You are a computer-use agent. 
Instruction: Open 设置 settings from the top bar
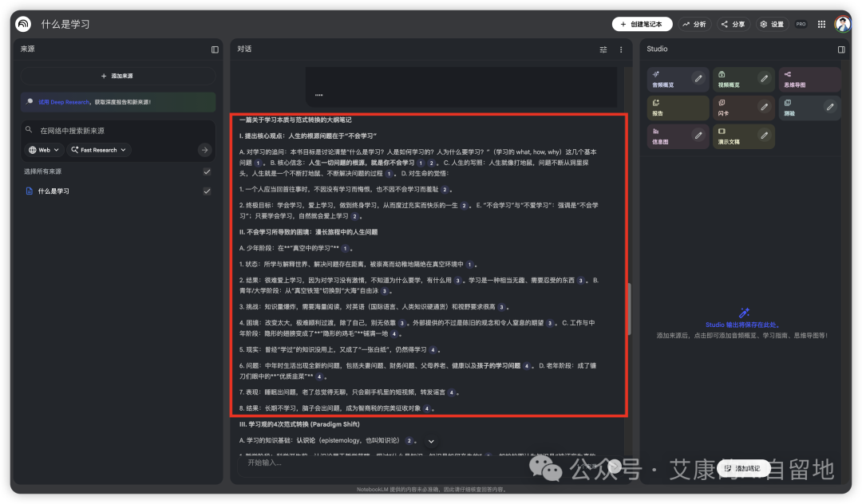coord(771,24)
